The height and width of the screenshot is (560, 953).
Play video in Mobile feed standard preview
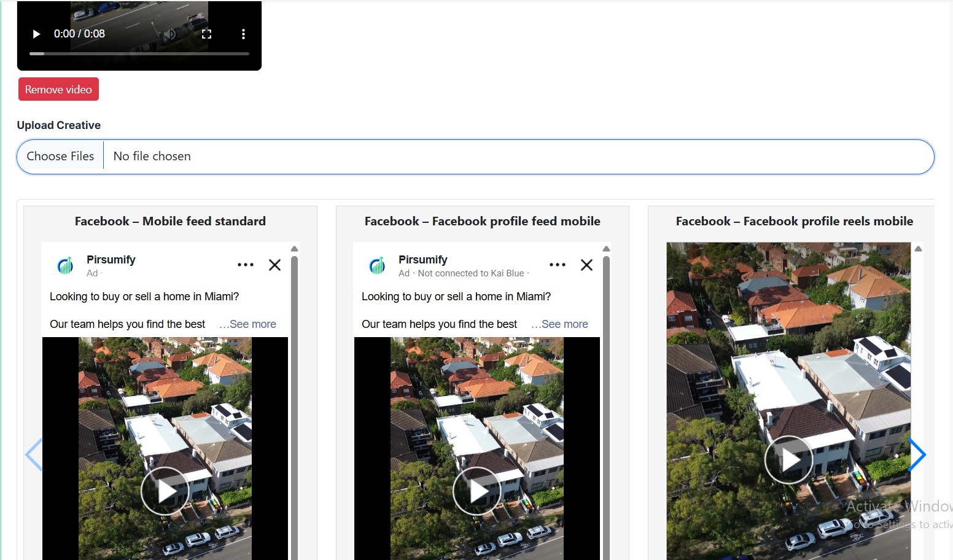[165, 491]
